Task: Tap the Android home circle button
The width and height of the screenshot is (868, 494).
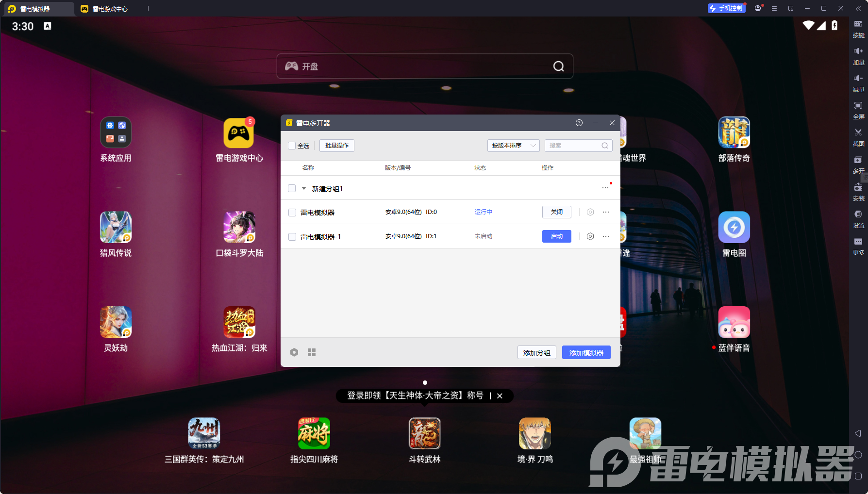Action: coord(858,455)
